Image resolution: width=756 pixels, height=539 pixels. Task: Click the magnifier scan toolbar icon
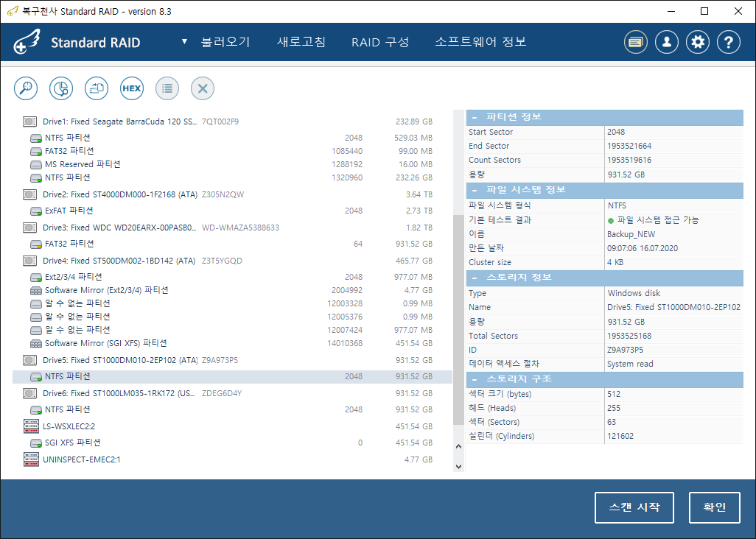point(26,88)
